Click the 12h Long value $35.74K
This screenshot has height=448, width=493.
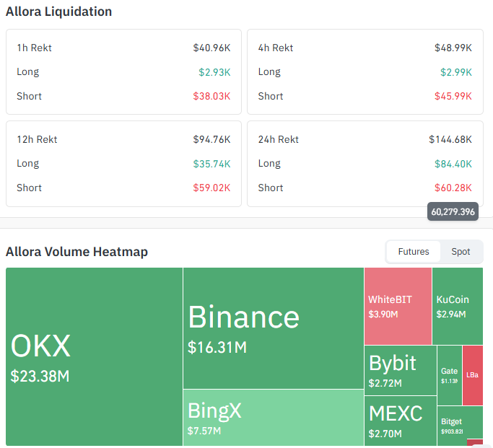211,164
